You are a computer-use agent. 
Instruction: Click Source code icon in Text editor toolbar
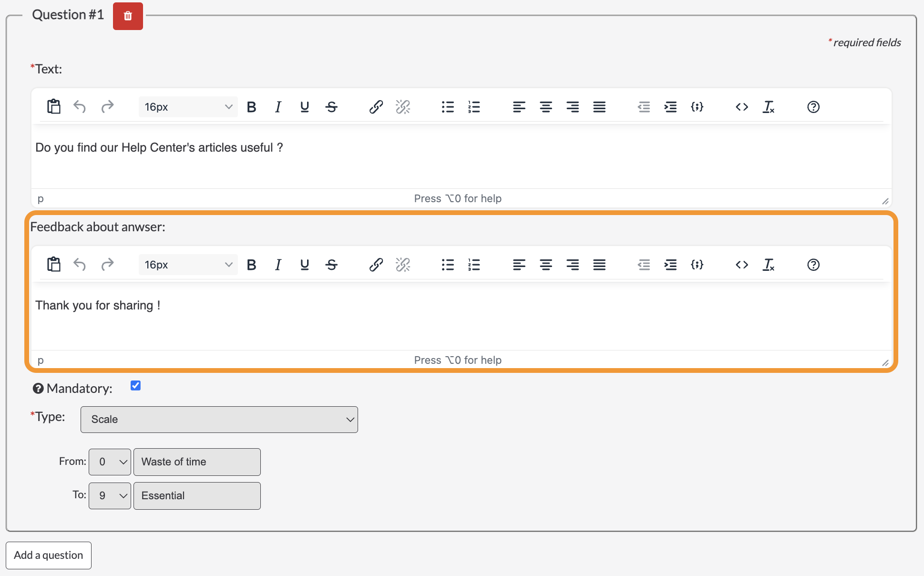(742, 107)
